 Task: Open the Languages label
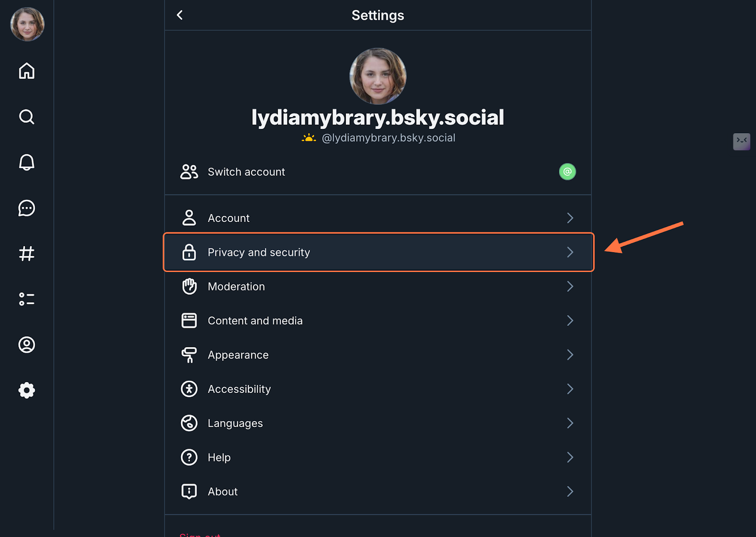[235, 424]
